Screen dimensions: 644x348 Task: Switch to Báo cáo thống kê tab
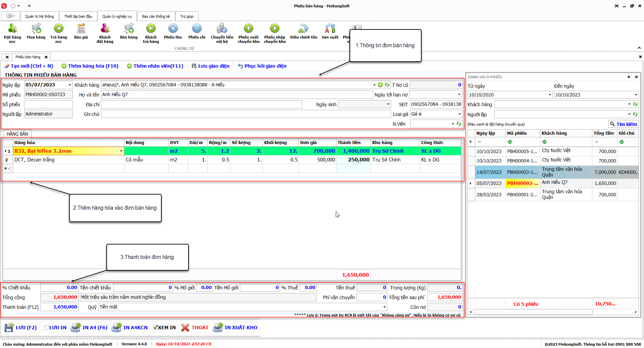click(156, 16)
